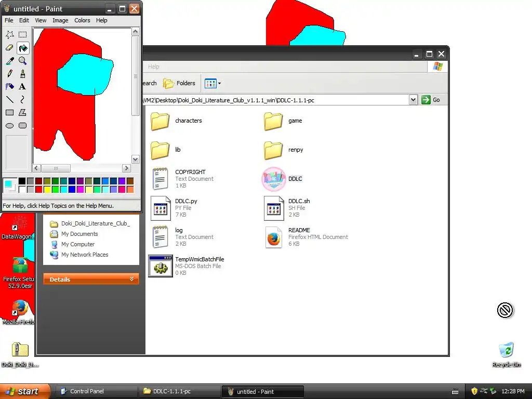
Task: Click Paint's vertical scrollbar down arrow
Action: (x=136, y=159)
